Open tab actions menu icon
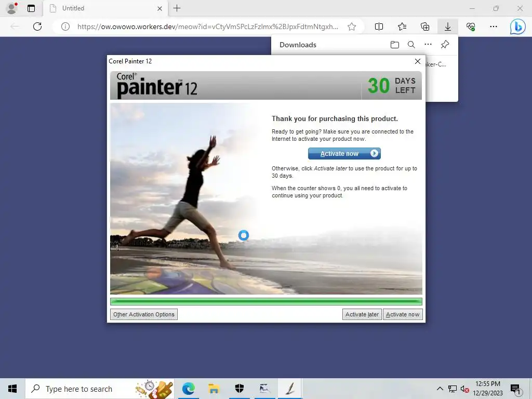This screenshot has height=399, width=532. pyautogui.click(x=31, y=8)
